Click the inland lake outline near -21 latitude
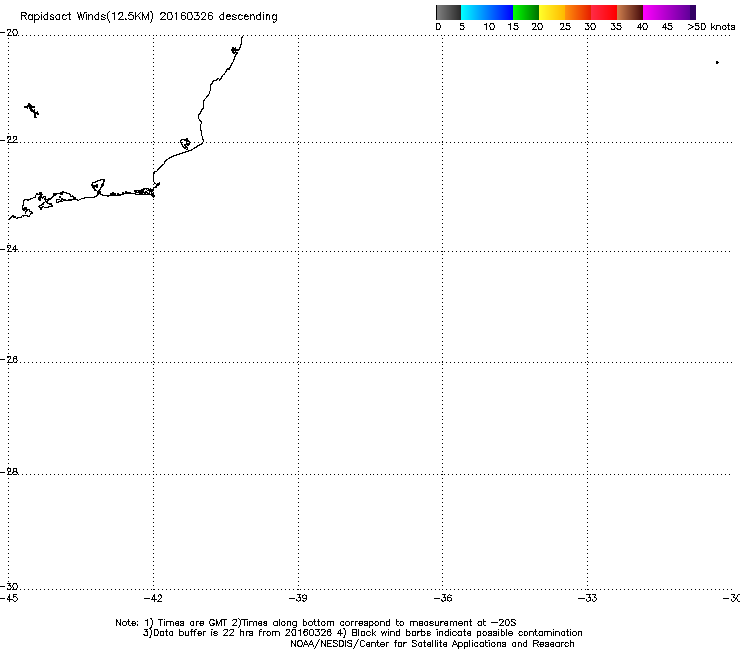Image resolution: width=740 pixels, height=650 pixels. click(32, 110)
